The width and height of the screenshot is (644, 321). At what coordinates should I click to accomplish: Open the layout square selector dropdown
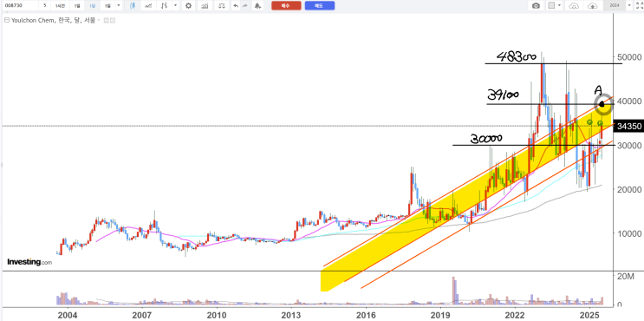pos(555,6)
